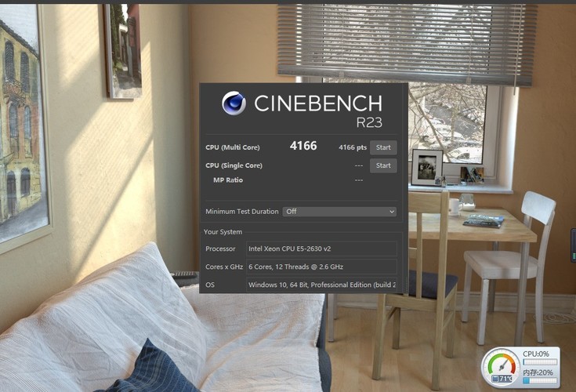This screenshot has width=576, height=392.
Task: Click the Minimum Test Duration label
Action: tap(242, 212)
